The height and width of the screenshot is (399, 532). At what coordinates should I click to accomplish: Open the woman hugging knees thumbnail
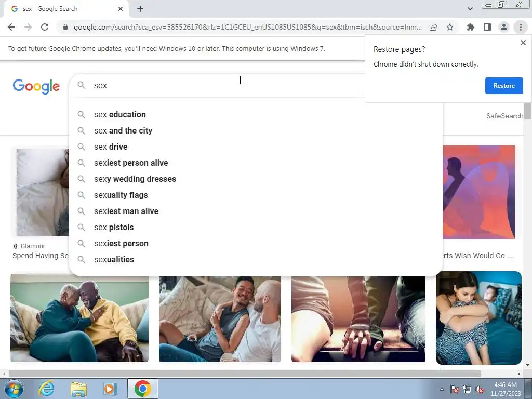click(x=478, y=317)
